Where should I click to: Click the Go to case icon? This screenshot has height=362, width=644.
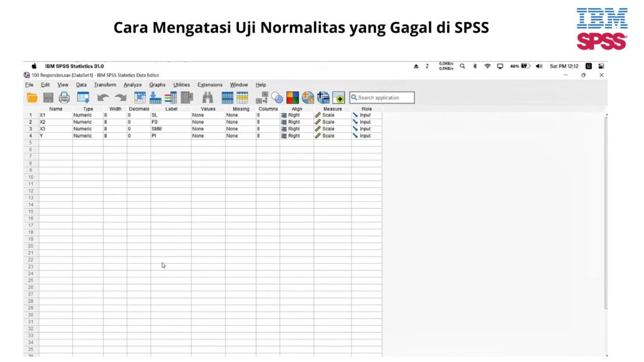click(140, 97)
